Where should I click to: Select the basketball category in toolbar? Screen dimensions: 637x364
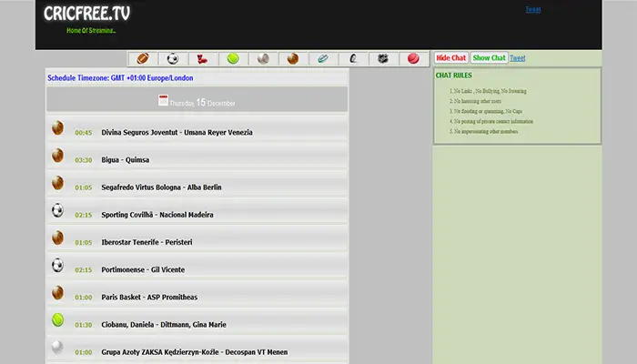click(293, 58)
